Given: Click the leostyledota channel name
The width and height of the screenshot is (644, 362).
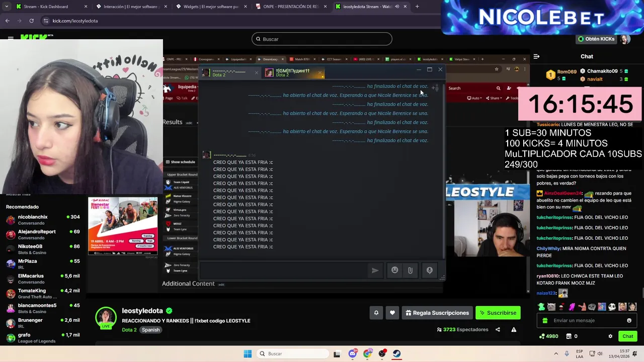Looking at the screenshot, I should tap(142, 311).
